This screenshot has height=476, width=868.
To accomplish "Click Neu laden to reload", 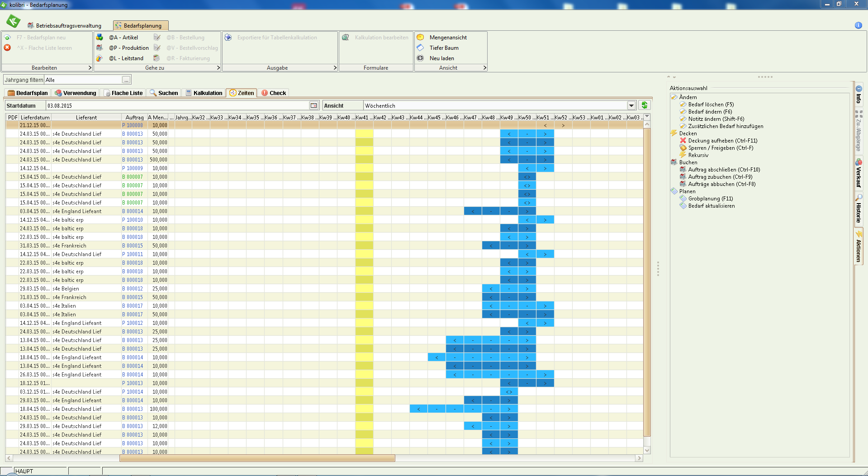I will (x=441, y=58).
